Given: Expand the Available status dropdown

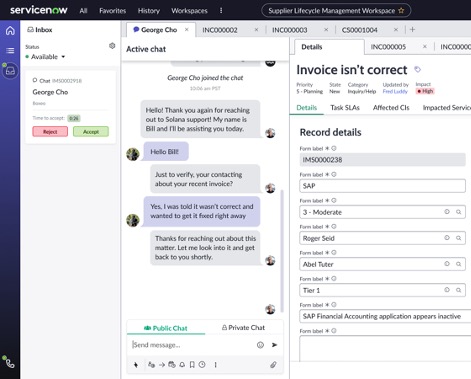Looking at the screenshot, I should (x=45, y=57).
